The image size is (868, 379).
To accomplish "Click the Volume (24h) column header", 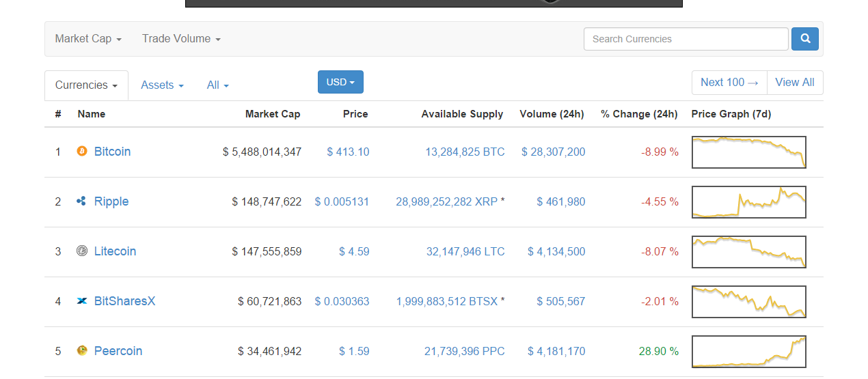I will click(552, 114).
